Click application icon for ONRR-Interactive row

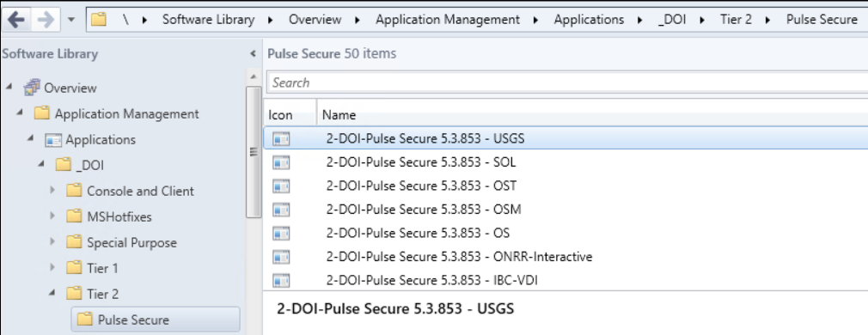(281, 258)
